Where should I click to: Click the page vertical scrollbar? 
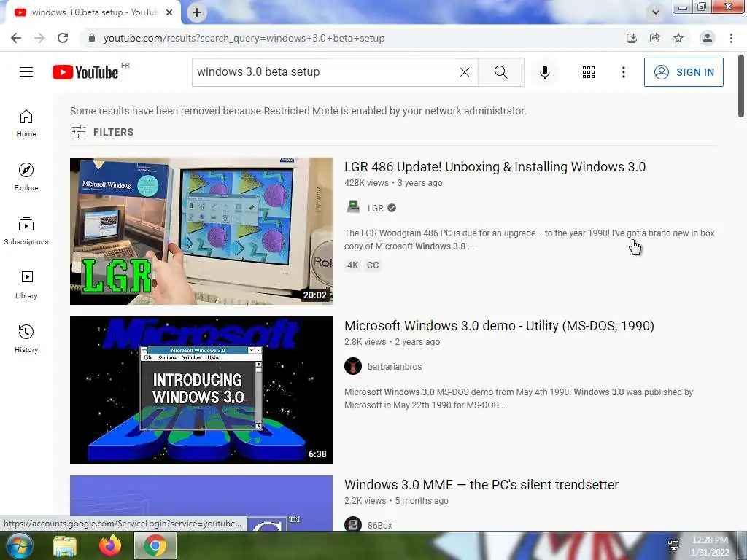[x=741, y=86]
